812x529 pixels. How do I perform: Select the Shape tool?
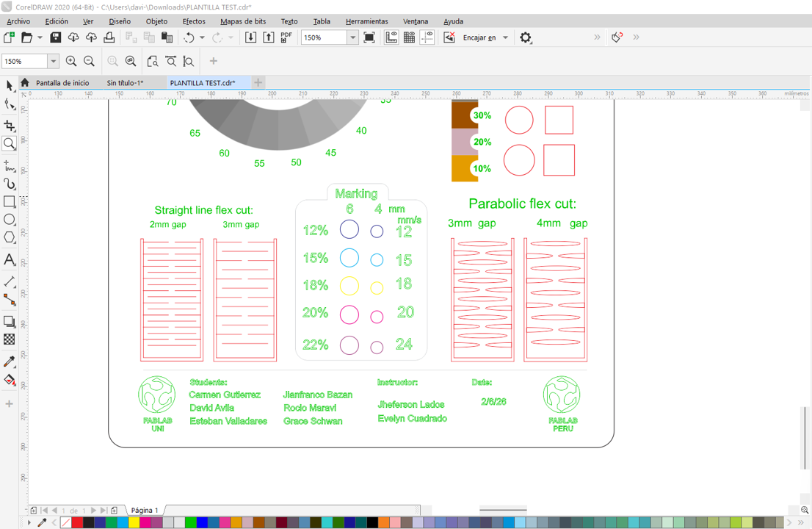click(x=10, y=104)
